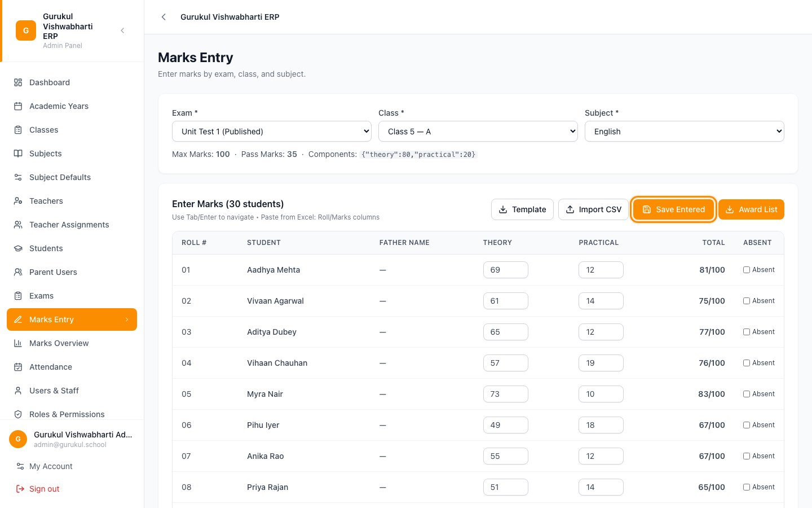This screenshot has width=812, height=508.
Task: Click the Parent Users icon
Action: tap(18, 272)
